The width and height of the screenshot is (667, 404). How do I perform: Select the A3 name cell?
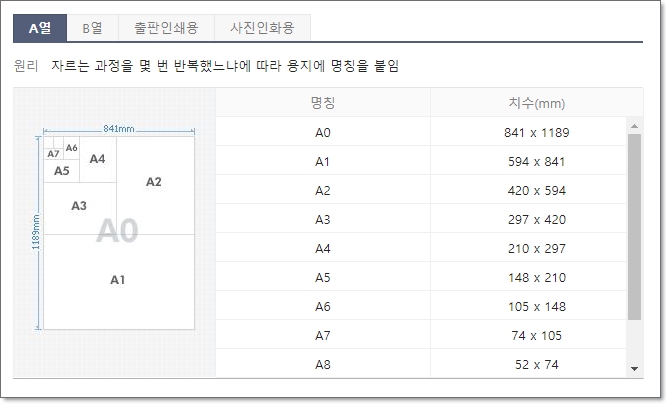click(323, 219)
